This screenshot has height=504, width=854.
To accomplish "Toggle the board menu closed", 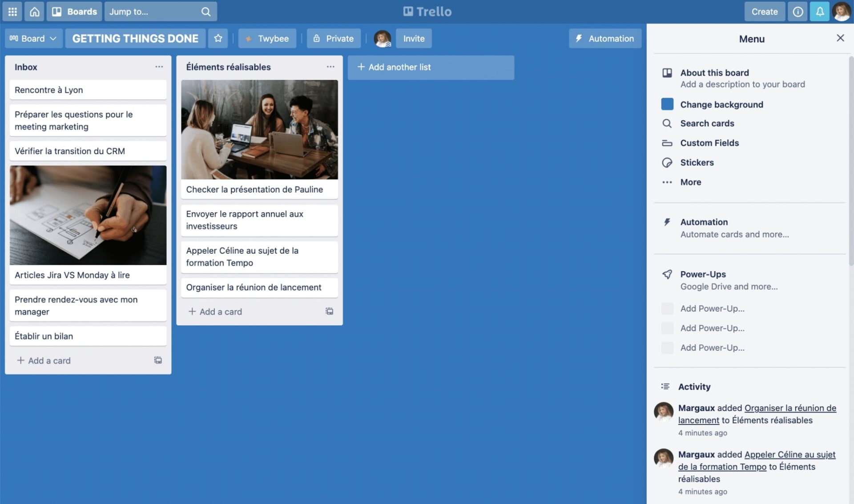I will pos(841,38).
